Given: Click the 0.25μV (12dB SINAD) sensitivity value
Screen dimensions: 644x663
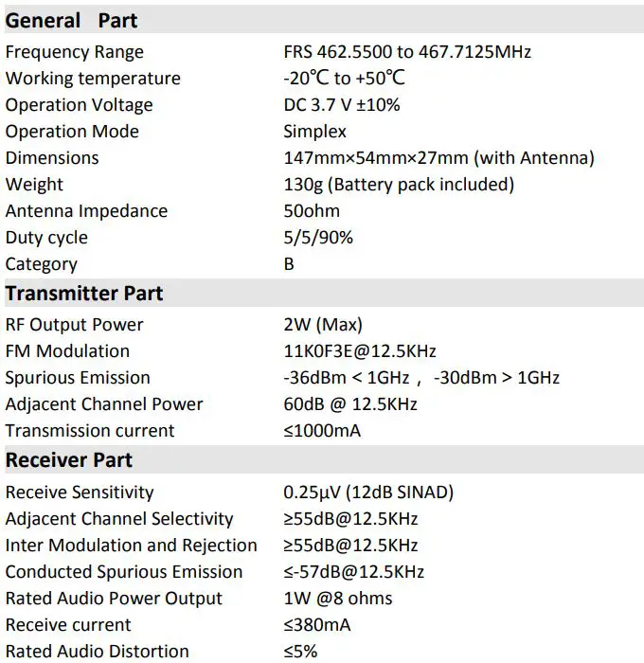Looking at the screenshot, I should click(368, 493).
